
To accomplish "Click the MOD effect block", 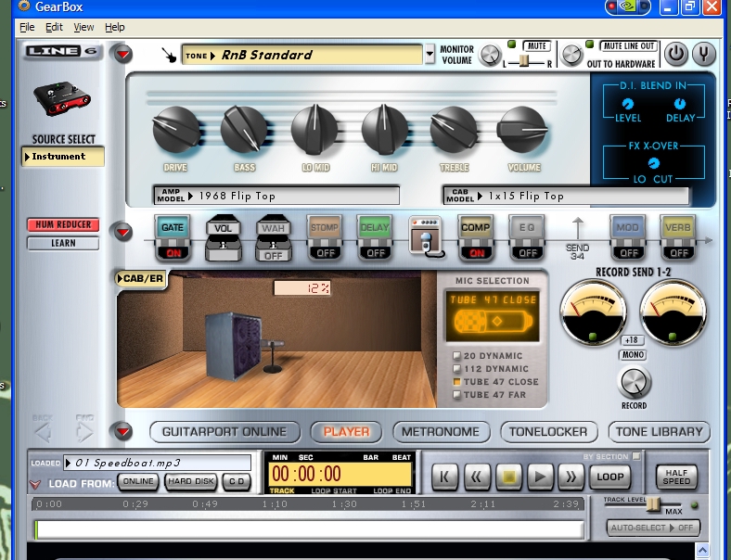I will click(x=628, y=237).
